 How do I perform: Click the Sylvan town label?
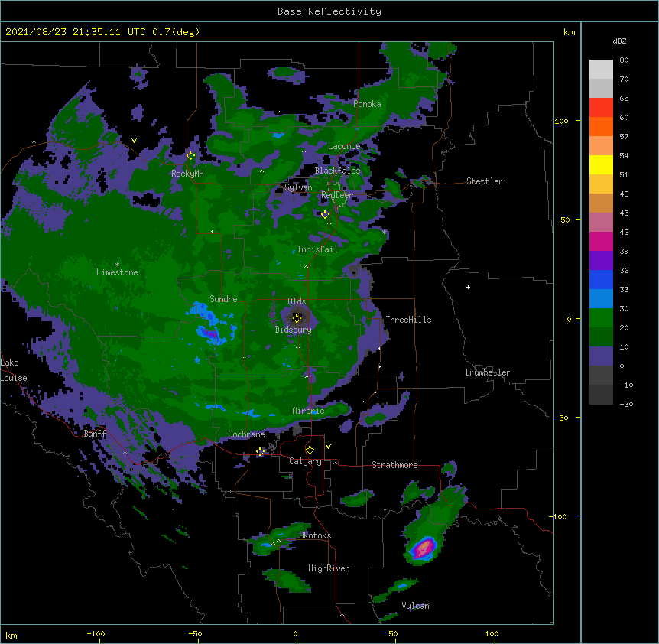point(298,187)
